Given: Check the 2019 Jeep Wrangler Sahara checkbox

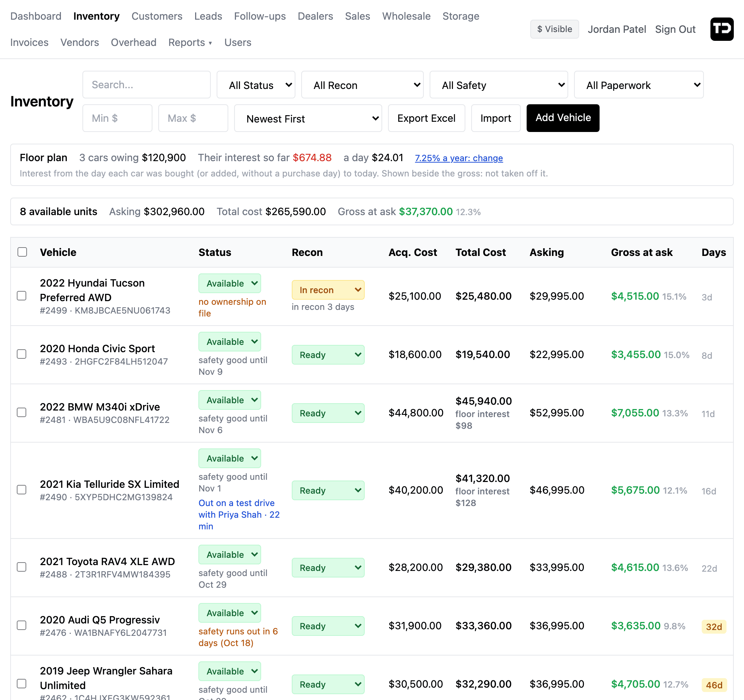Looking at the screenshot, I should point(22,684).
